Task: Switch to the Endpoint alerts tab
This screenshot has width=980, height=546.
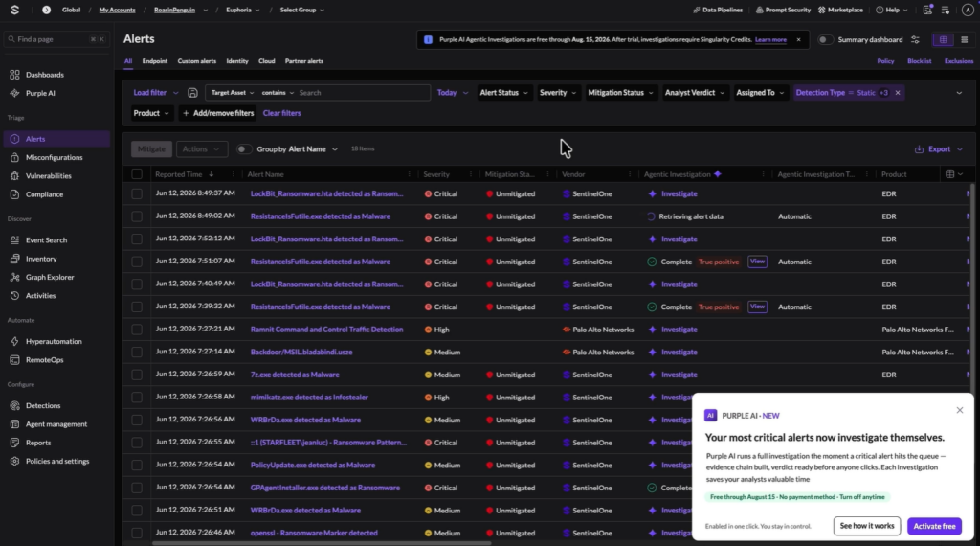Action: click(154, 61)
